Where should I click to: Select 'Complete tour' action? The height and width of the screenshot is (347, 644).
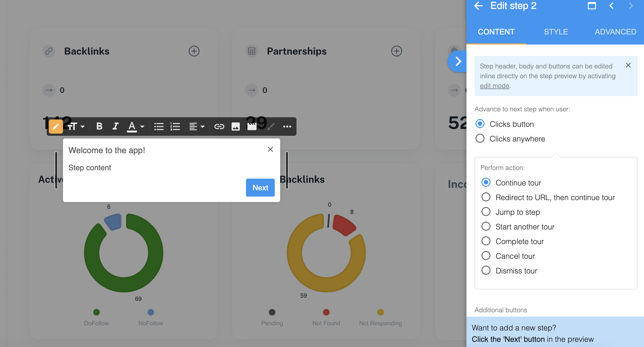[486, 241]
